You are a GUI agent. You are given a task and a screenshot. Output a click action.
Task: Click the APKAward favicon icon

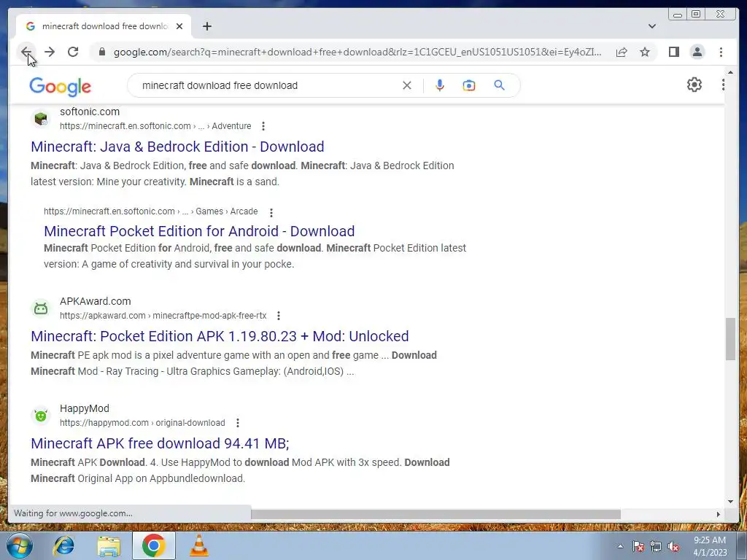41,308
